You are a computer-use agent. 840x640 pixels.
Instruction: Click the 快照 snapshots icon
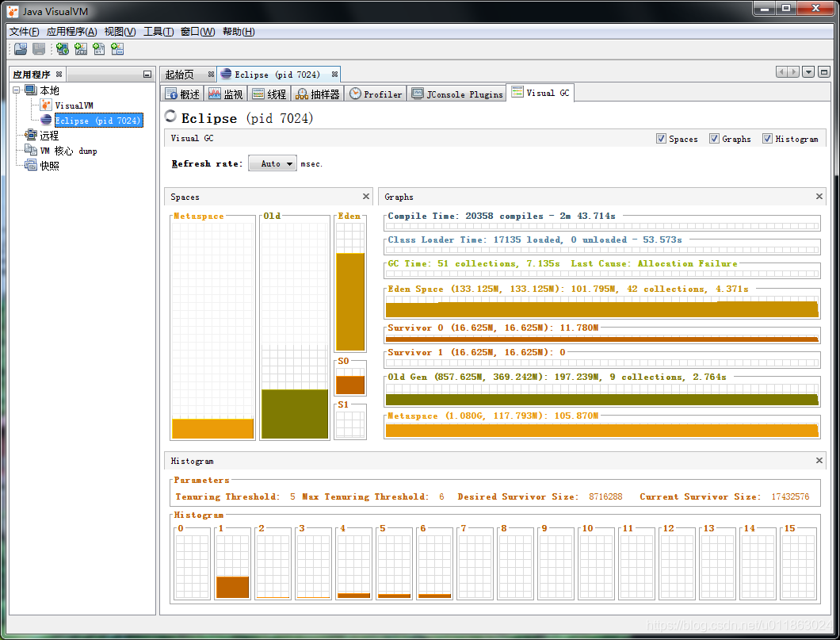pos(31,166)
